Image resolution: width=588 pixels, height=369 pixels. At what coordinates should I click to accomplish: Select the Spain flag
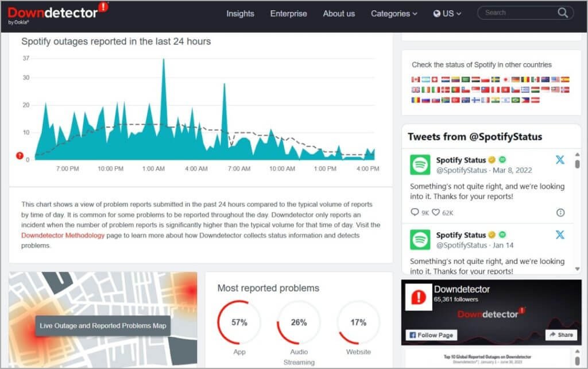click(x=565, y=79)
